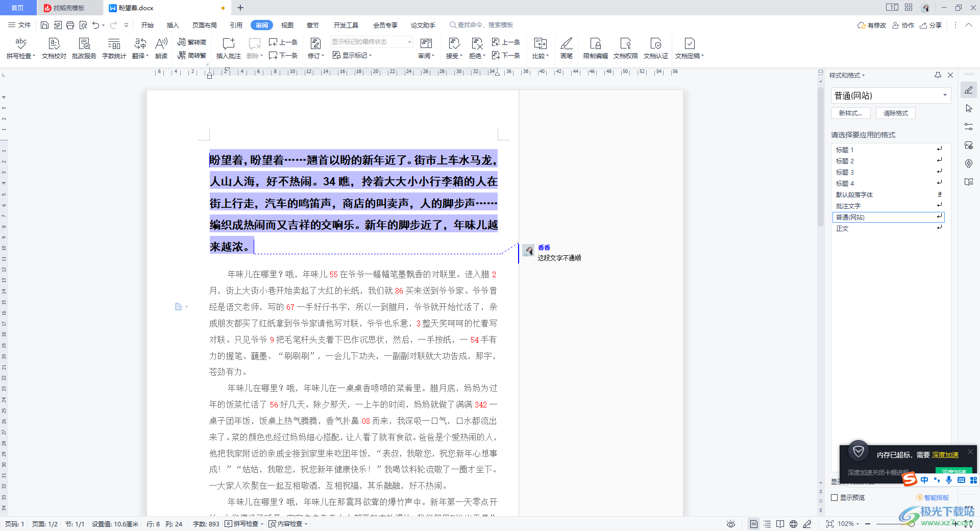Screen dimensions: 980x531
Task: Adjust the zoom slider handle
Action: tap(911, 524)
